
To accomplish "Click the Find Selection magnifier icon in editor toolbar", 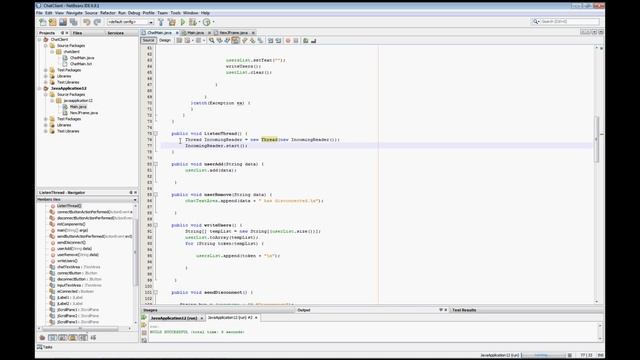I will point(211,40).
